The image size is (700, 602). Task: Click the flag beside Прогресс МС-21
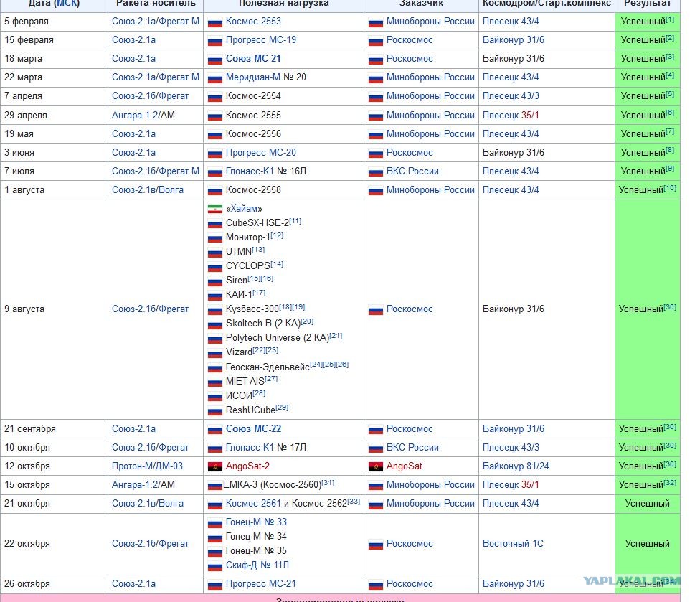214,585
